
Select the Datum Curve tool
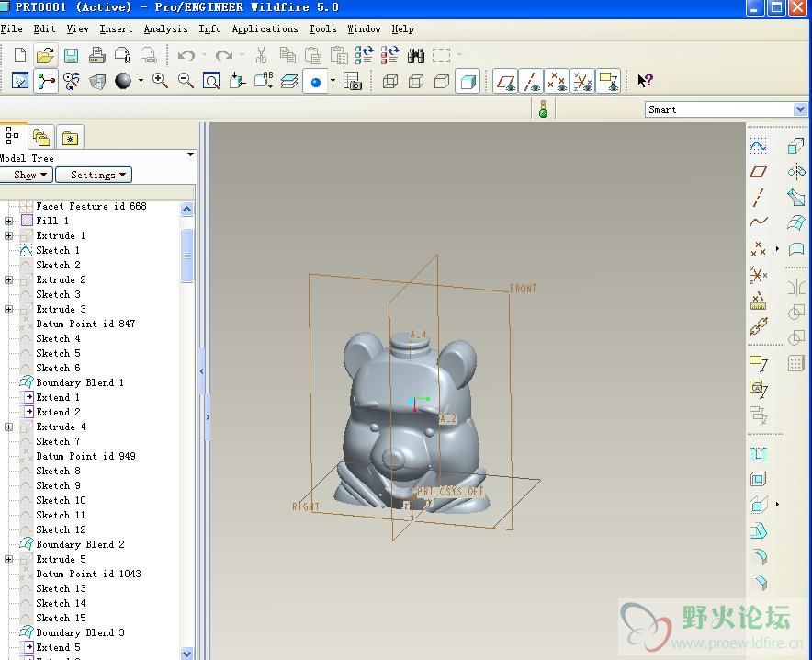pos(758,222)
